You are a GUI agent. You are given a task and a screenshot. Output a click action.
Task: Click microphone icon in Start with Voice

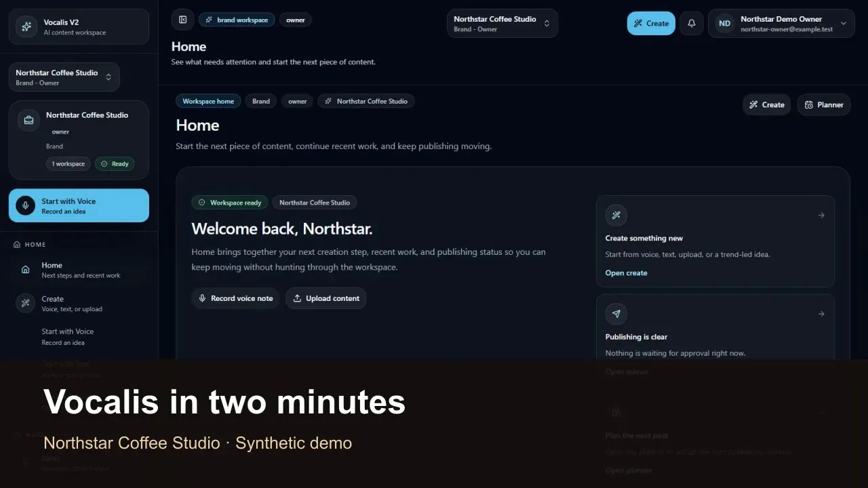pos(25,205)
